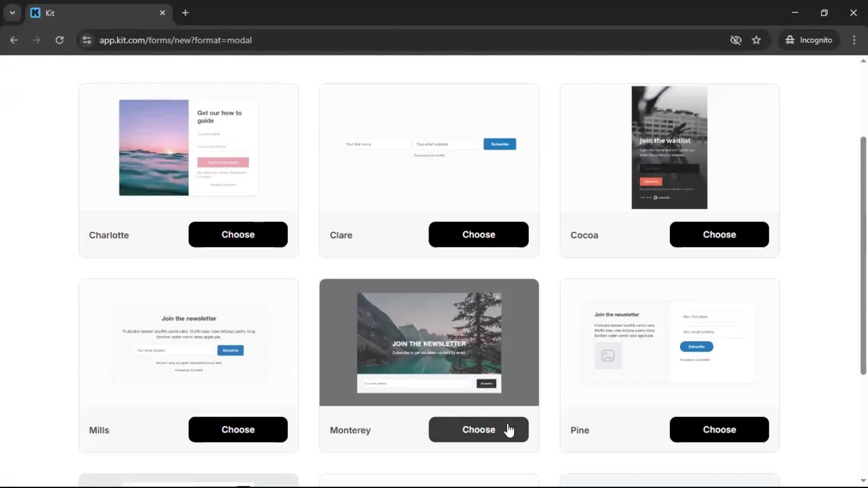Click the Pine template preview thumbnail

tap(669, 342)
